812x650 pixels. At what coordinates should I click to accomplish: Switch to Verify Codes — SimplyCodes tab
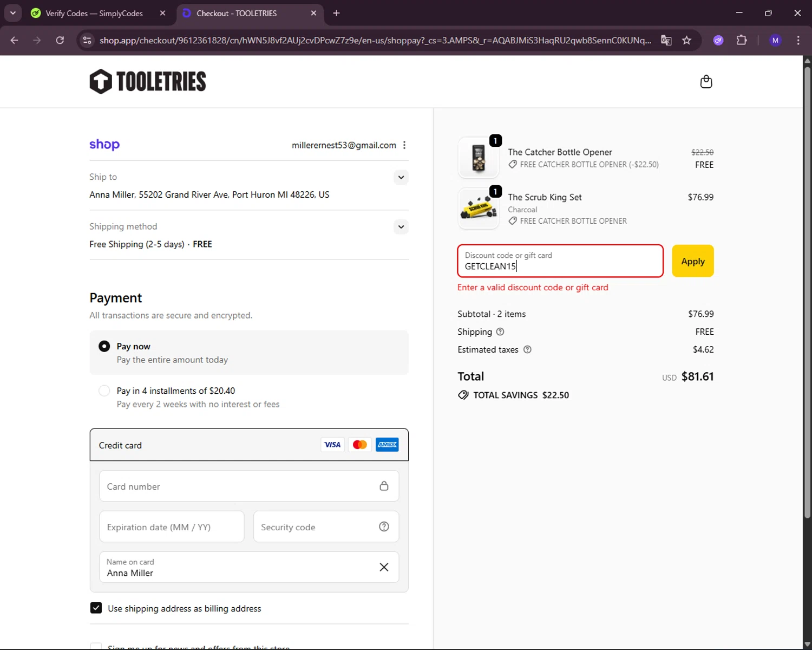94,13
